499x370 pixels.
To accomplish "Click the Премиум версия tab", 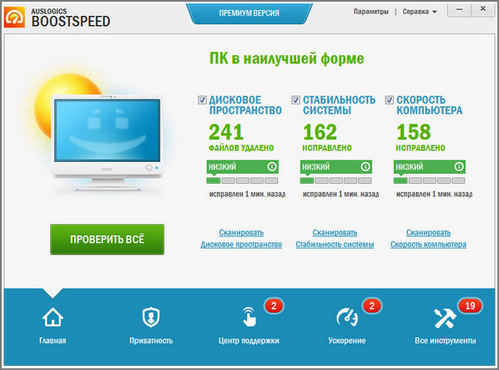I will (249, 13).
